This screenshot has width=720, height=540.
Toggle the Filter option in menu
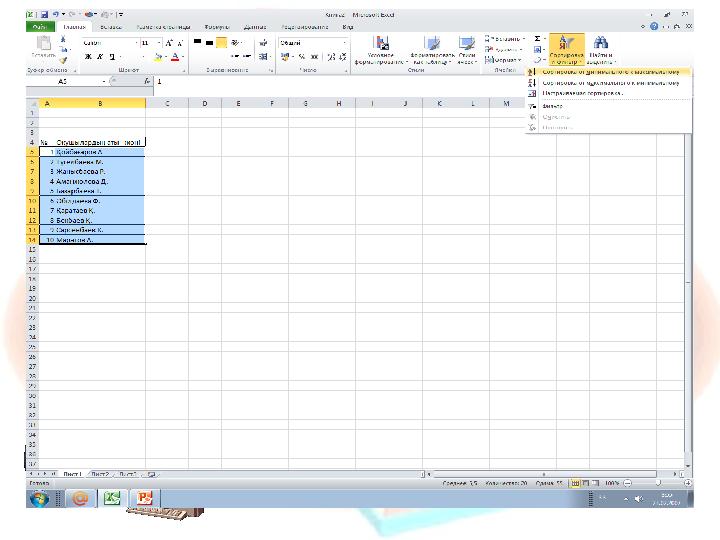click(608, 106)
